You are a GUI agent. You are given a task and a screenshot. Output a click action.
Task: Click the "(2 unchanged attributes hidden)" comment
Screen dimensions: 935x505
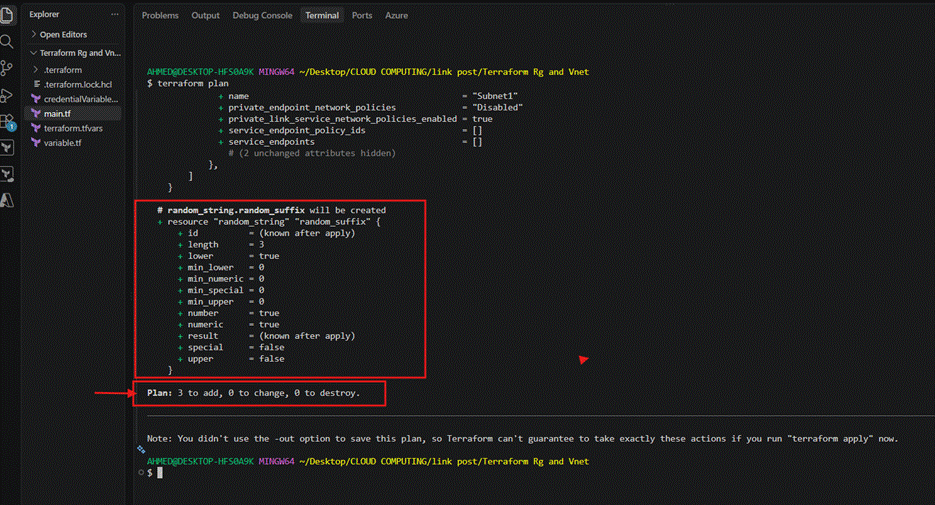pyautogui.click(x=312, y=153)
